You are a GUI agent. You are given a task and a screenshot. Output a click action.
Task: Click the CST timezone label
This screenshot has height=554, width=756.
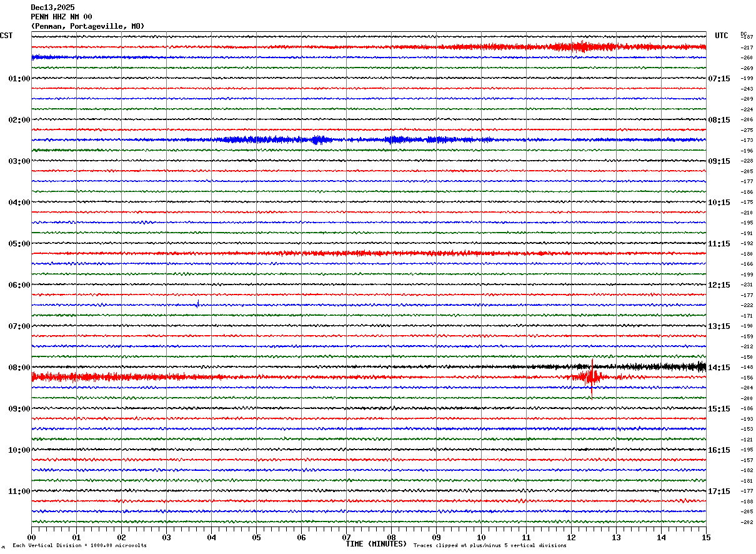click(x=6, y=36)
